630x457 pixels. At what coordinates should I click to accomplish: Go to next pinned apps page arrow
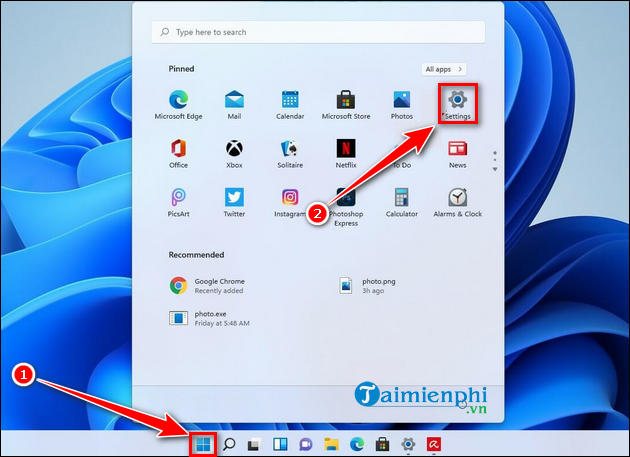point(495,169)
